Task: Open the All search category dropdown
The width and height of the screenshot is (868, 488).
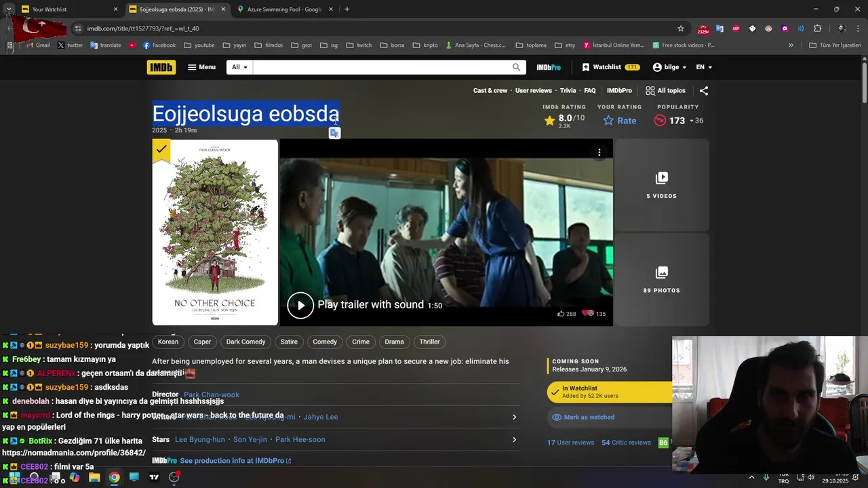Action: pos(239,67)
